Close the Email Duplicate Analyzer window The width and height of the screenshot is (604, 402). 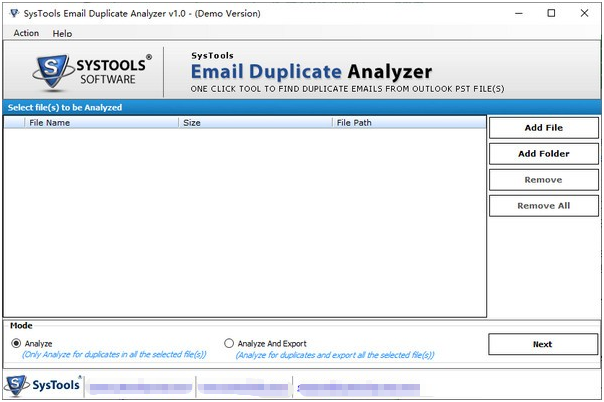click(584, 13)
